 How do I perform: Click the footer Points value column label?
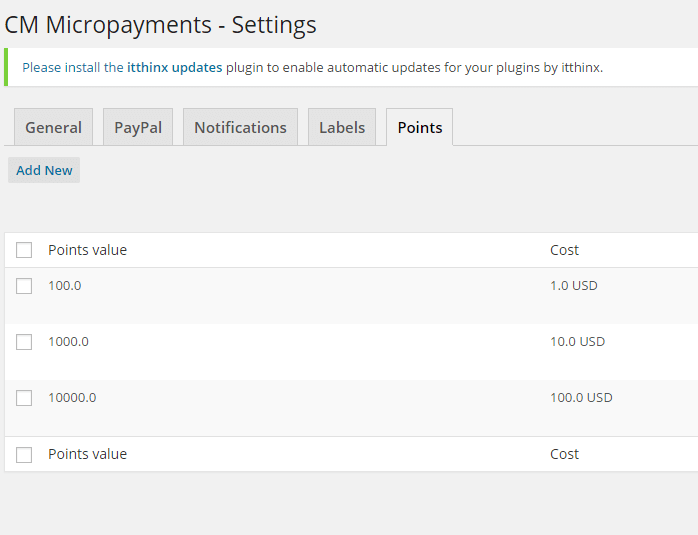point(88,454)
